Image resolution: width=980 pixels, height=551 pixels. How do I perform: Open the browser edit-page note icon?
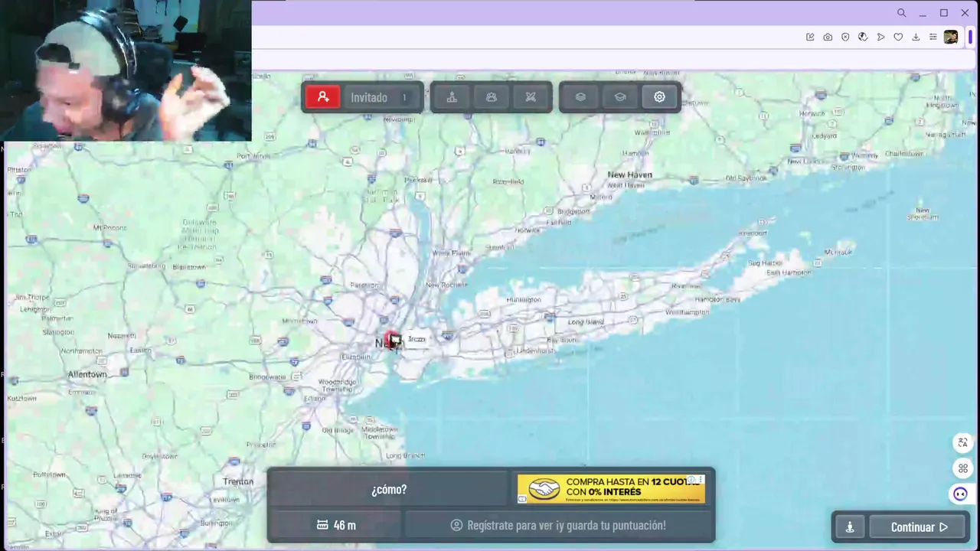[810, 37]
